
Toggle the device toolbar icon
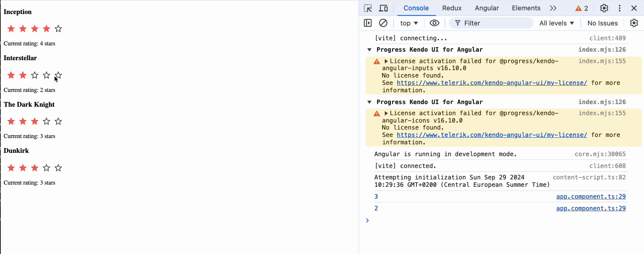pos(384,8)
